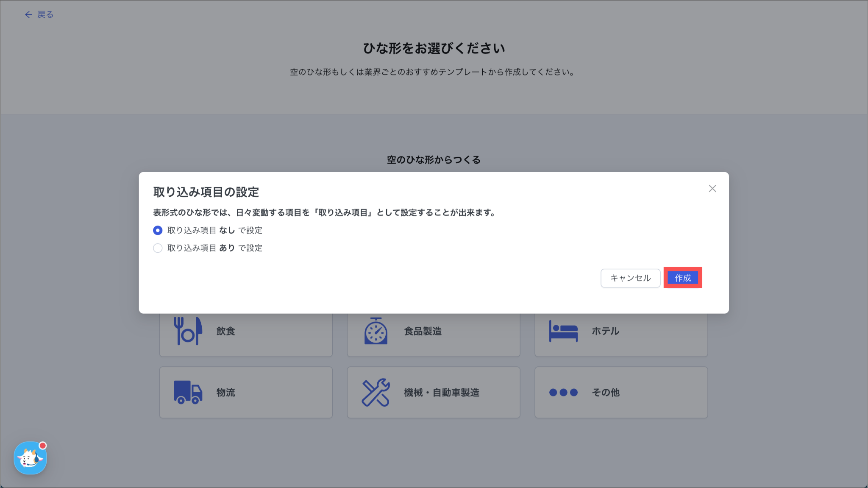Choose the 食品製造 template label
Viewport: 868px width, 488px height.
(x=423, y=331)
